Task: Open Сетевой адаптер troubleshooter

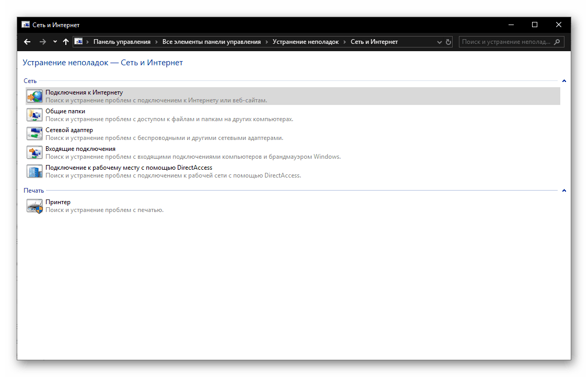Action: [x=69, y=129]
